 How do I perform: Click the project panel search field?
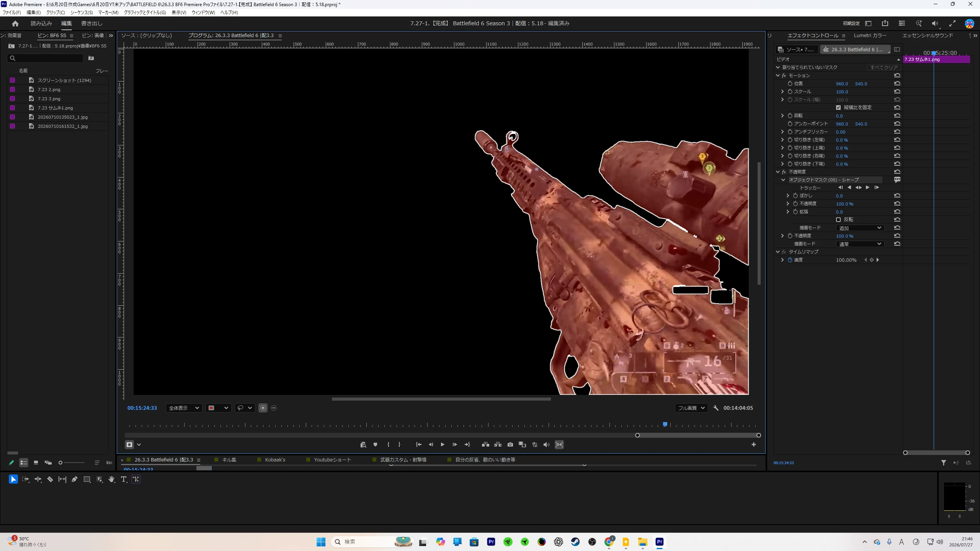pyautogui.click(x=45, y=58)
